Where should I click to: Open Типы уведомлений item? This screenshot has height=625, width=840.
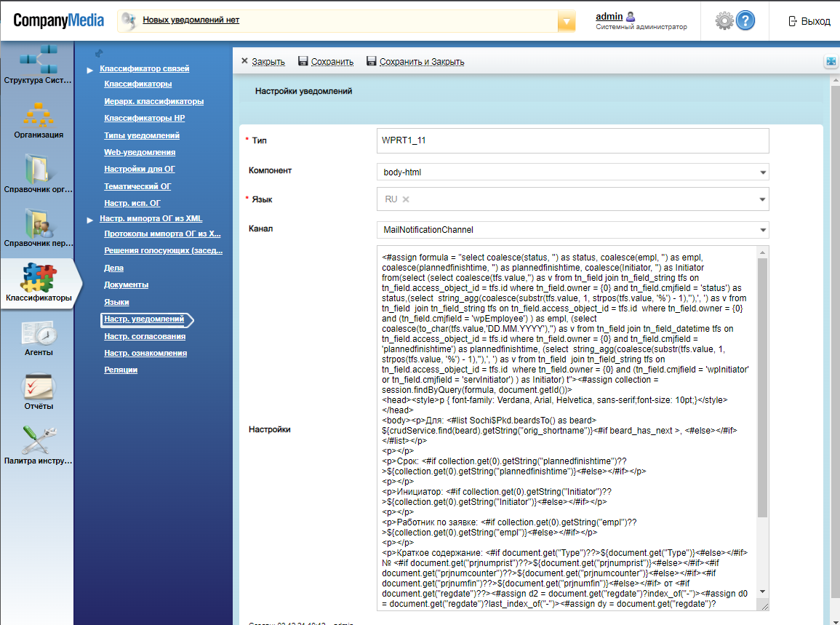coord(141,135)
